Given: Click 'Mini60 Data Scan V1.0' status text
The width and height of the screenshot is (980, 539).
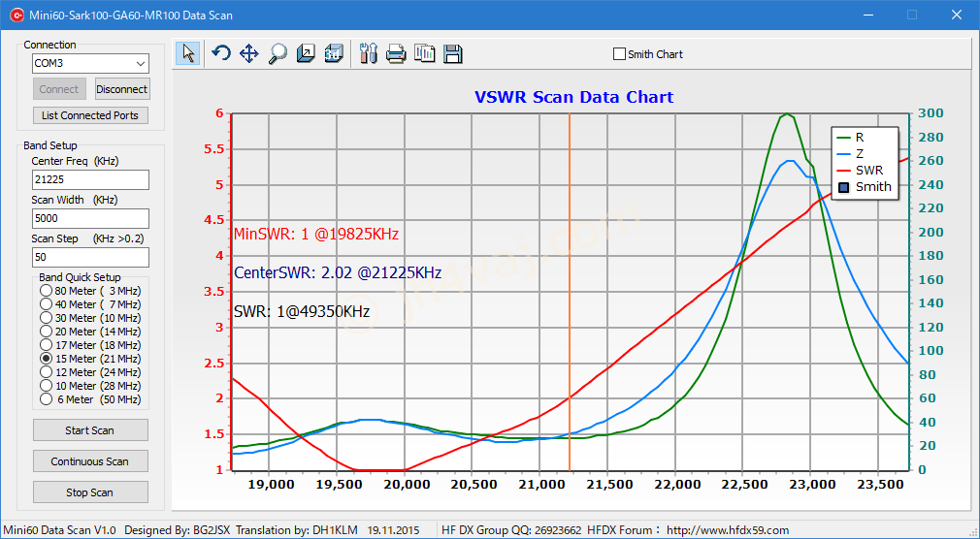Looking at the screenshot, I should (x=60, y=530).
